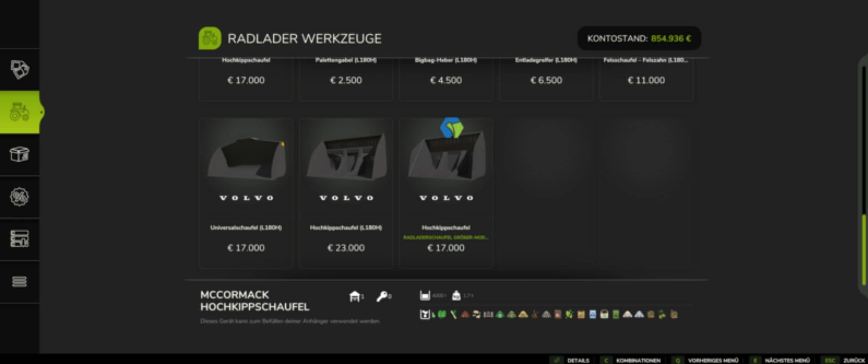
Task: Go to Vorheriges Menü in bottom bar
Action: [x=706, y=360]
